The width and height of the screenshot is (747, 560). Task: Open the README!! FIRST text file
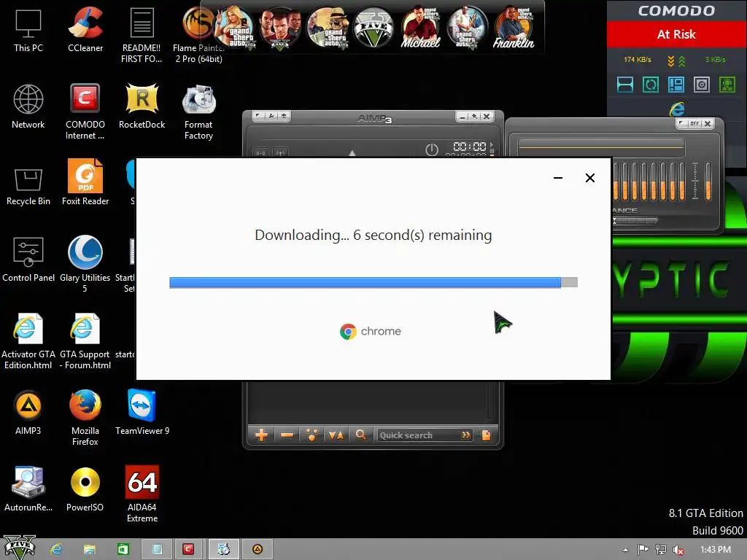click(x=142, y=35)
